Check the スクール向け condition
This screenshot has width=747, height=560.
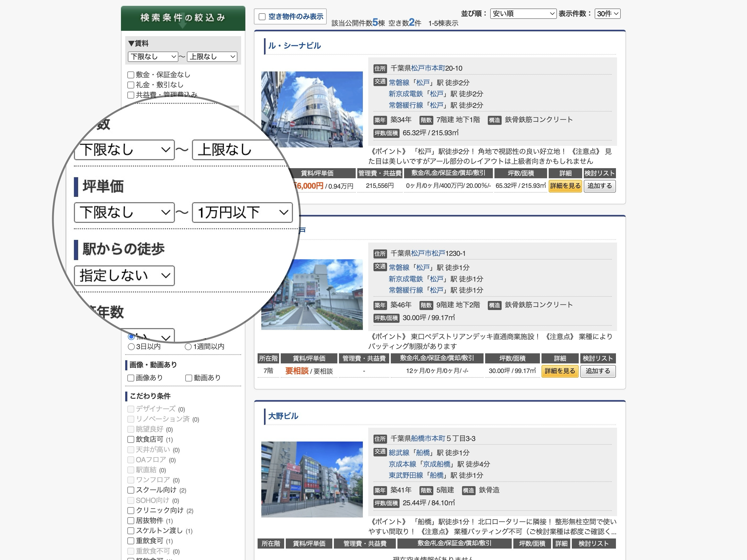coord(131,490)
